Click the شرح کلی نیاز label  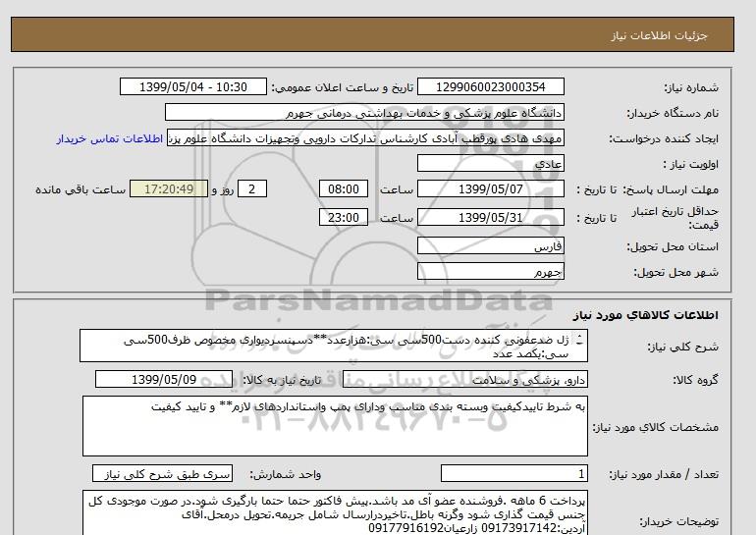[x=682, y=347]
